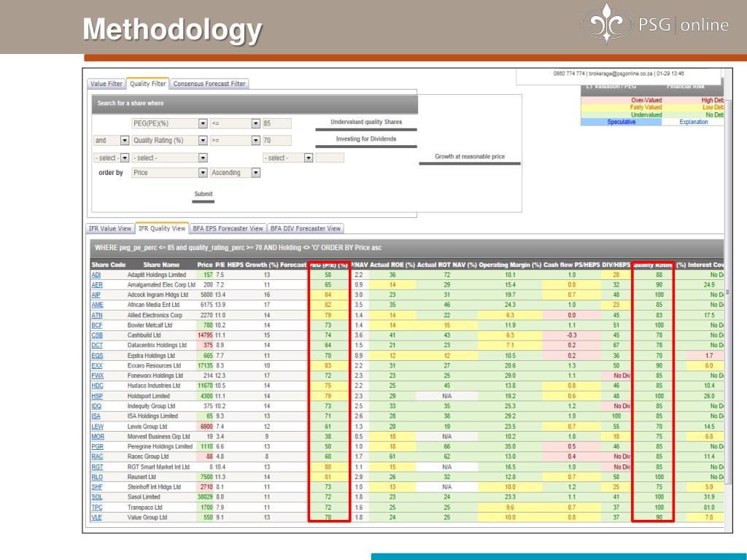Click the Operating Margin (%) column header

point(510,265)
